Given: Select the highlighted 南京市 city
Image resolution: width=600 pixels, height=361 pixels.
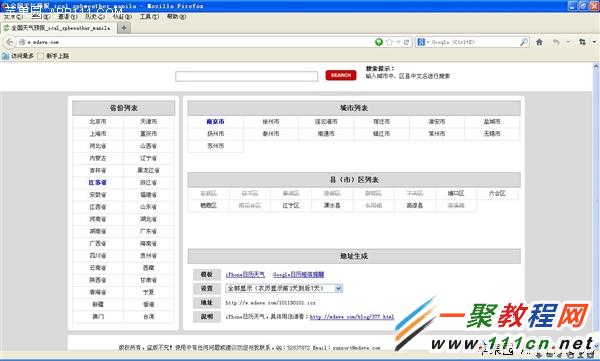Looking at the screenshot, I should coord(215,121).
